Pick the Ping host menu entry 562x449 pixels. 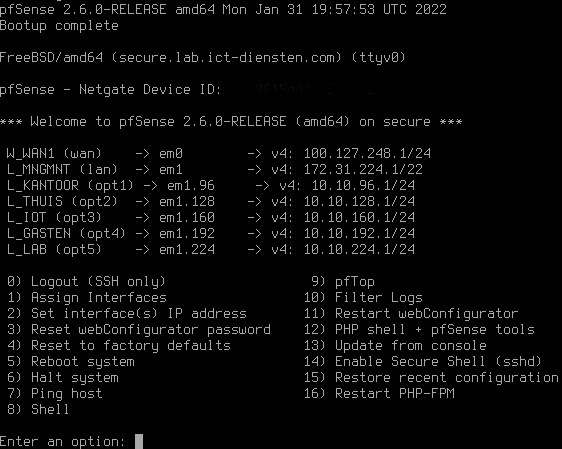coord(54,393)
